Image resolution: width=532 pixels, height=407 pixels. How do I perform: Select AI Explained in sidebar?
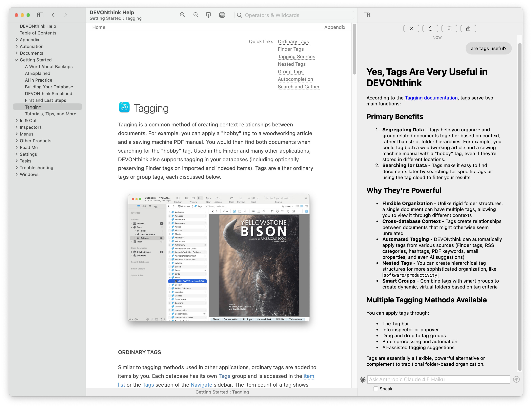pyautogui.click(x=37, y=73)
